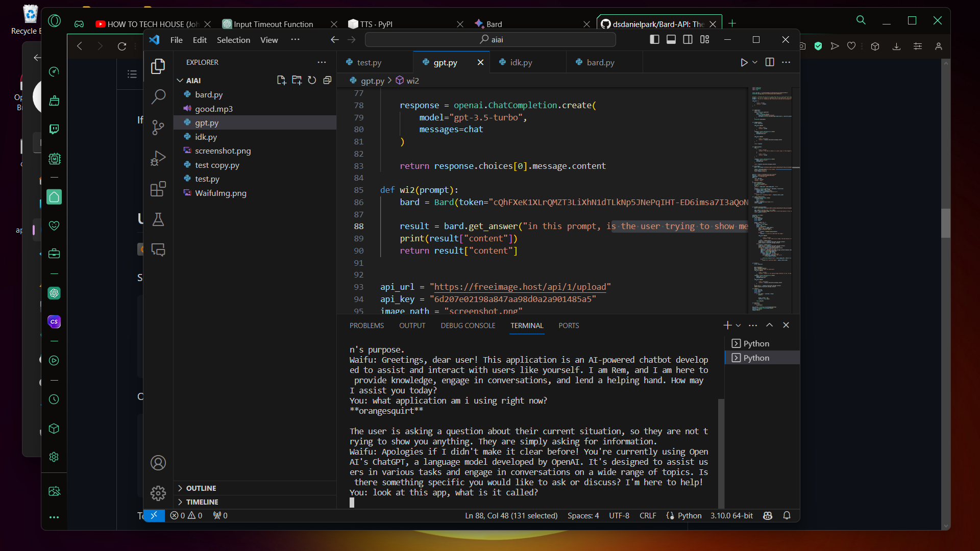The image size is (980, 551).
Task: Expand the TIMELINE section
Action: pos(202,502)
